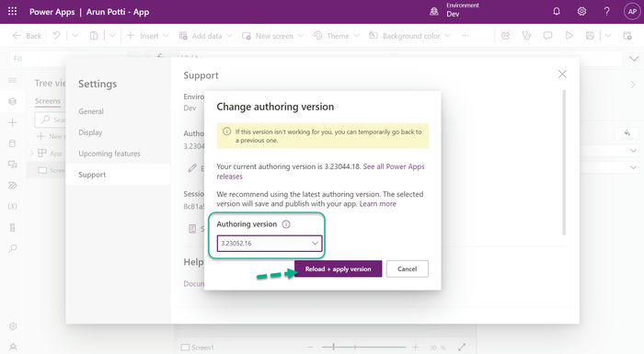Open the Authoring version dropdown
Image resolution: width=644 pixels, height=354 pixels.
point(270,243)
